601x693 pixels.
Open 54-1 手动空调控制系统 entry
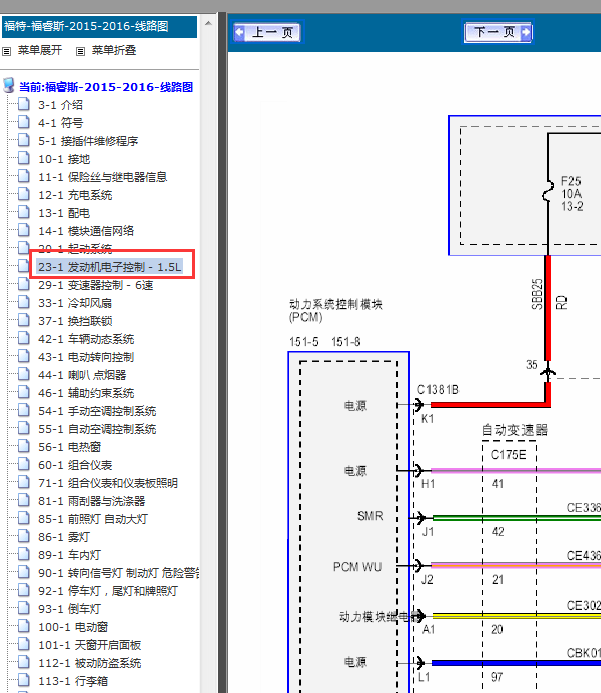click(97, 411)
